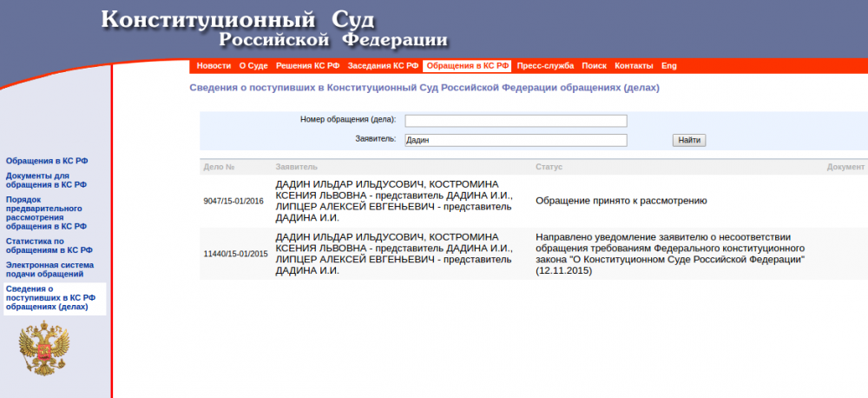Focus the Номер обращения (дела) input field
Image resolution: width=868 pixels, height=398 pixels.
[x=516, y=121]
